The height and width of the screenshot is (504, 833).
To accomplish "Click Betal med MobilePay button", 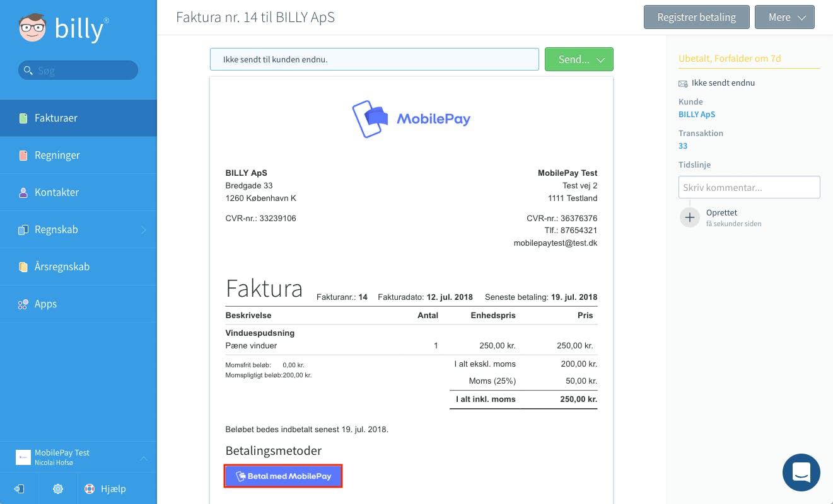I will click(283, 476).
